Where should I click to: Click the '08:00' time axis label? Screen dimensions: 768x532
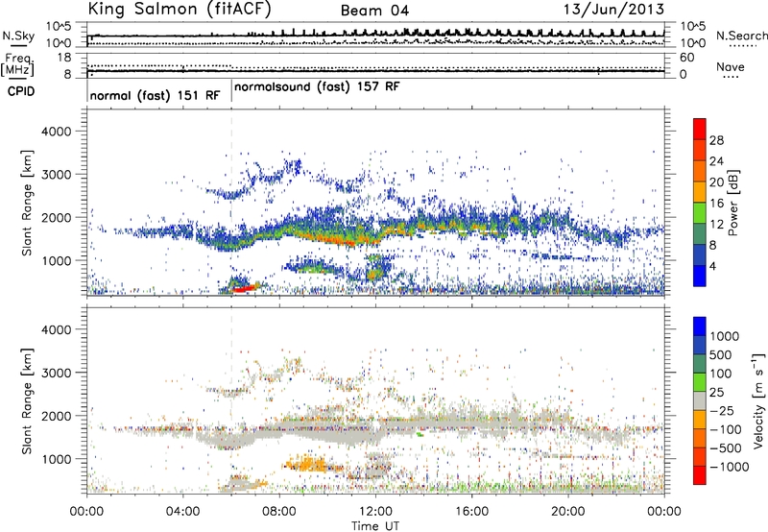(x=279, y=512)
